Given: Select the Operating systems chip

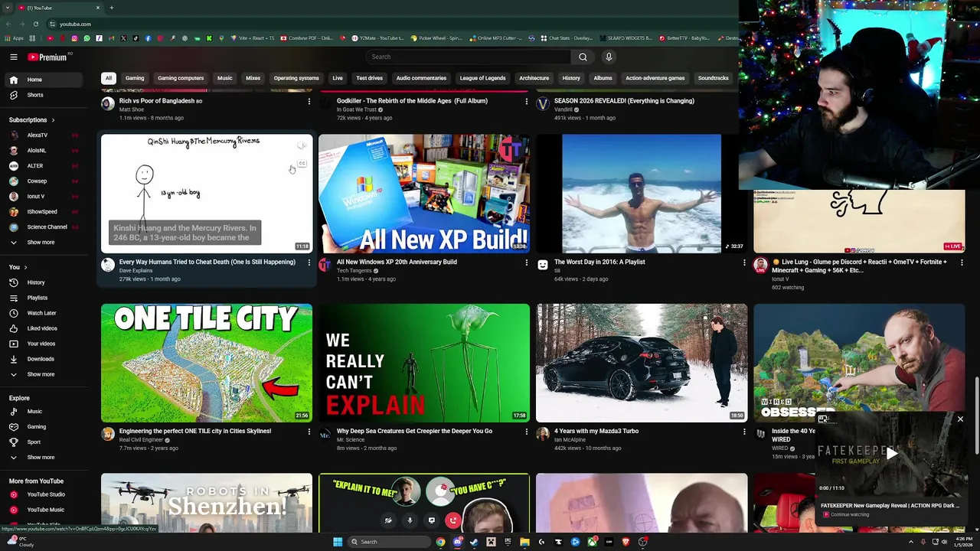Looking at the screenshot, I should point(296,78).
